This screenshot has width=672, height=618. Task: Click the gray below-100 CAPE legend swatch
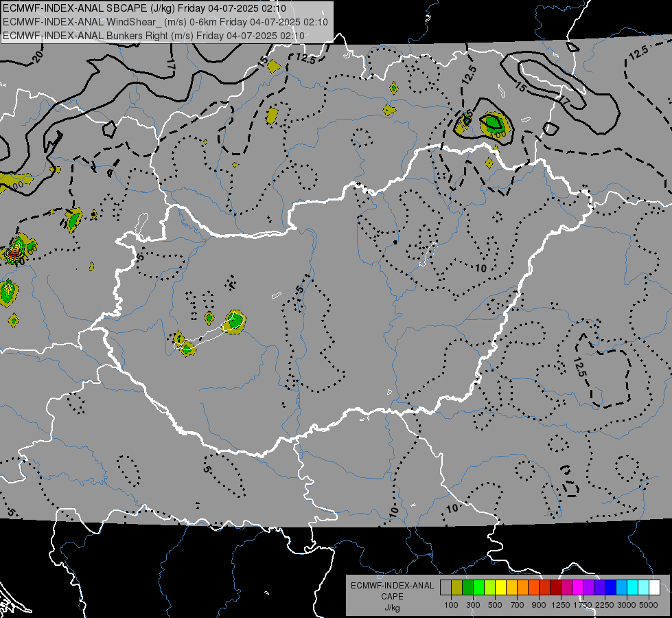445,587
